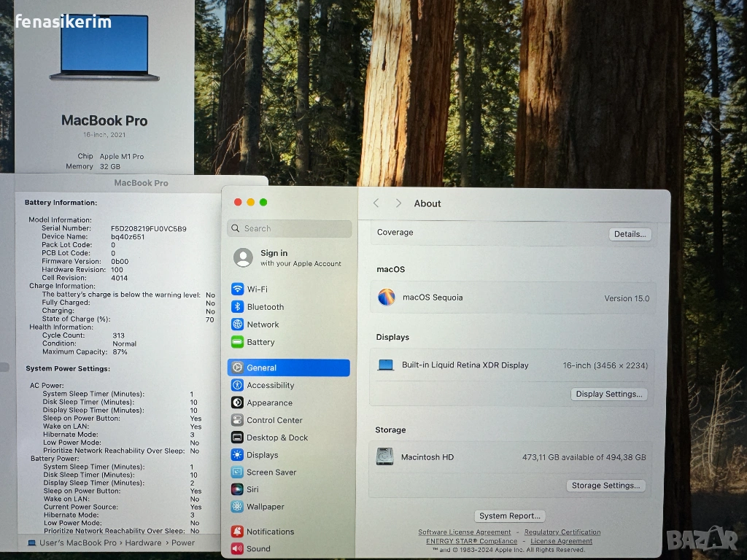747x560 pixels.
Task: Go back using the left chevron
Action: pyautogui.click(x=376, y=203)
